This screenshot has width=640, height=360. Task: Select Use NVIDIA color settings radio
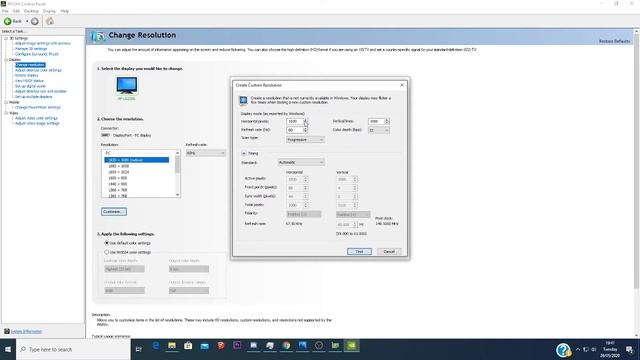[107, 252]
